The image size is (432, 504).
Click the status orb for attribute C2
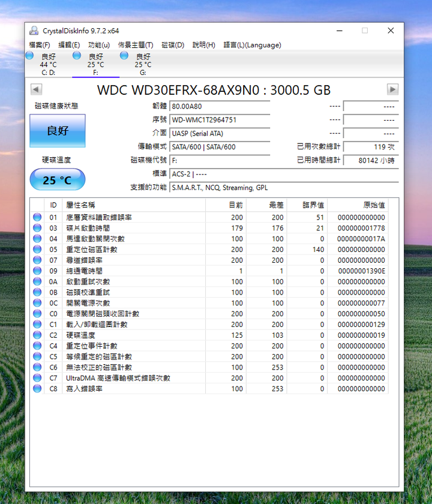[37, 335]
